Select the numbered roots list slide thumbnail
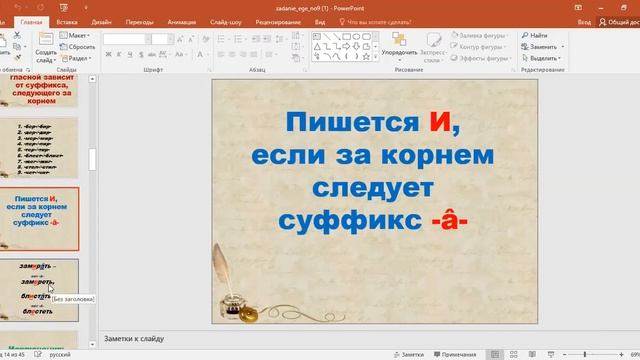The width and height of the screenshot is (640, 360). tap(39, 148)
